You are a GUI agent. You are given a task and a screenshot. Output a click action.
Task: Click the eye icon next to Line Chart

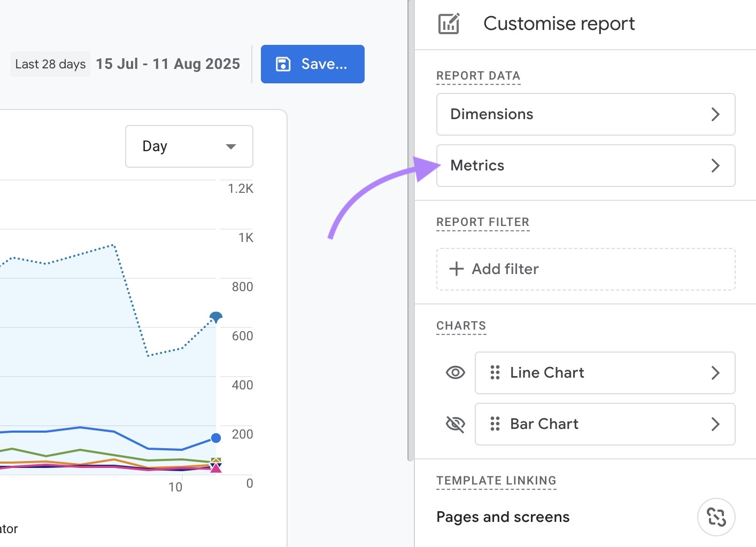[454, 372]
